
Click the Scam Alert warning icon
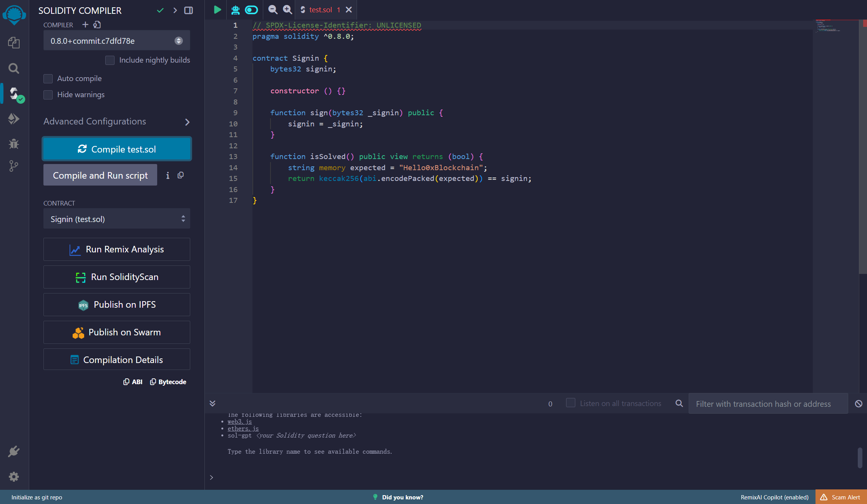click(x=824, y=497)
